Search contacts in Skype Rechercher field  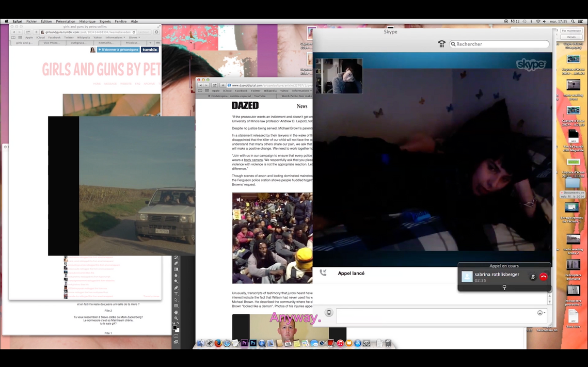(500, 44)
